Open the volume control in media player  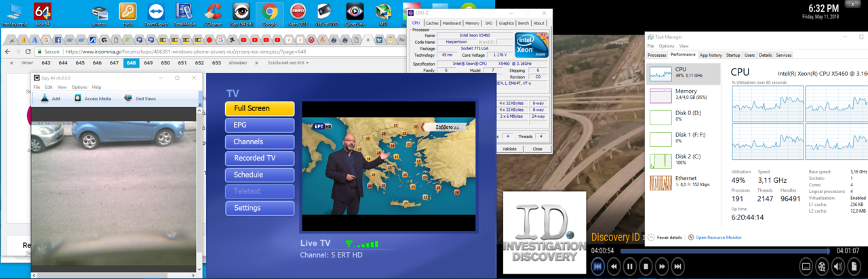[837, 267]
